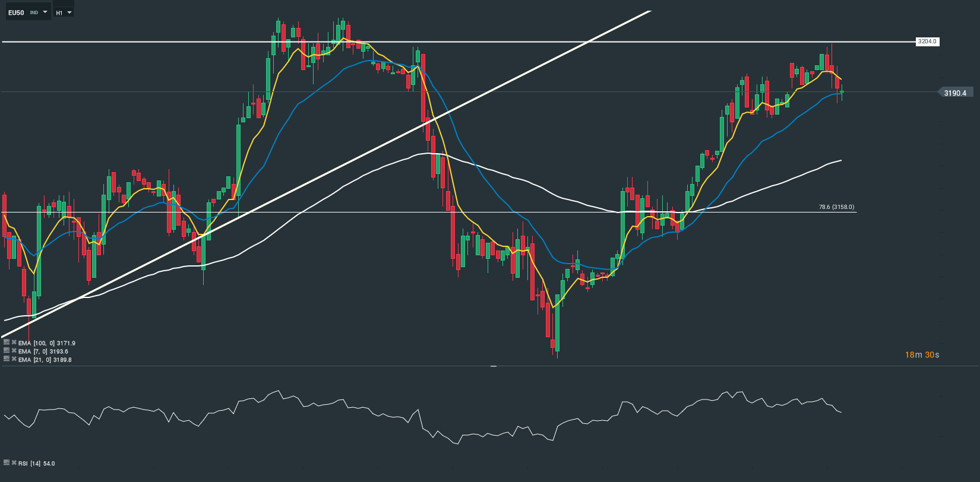This screenshot has width=980, height=482.
Task: Select the 3204.0 horizontal line price label
Action: point(927,42)
